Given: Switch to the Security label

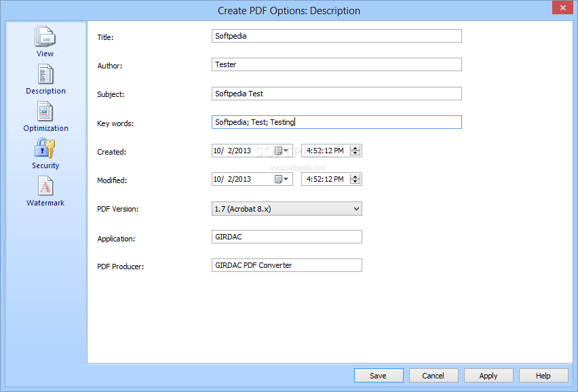Looking at the screenshot, I should click(x=45, y=165).
